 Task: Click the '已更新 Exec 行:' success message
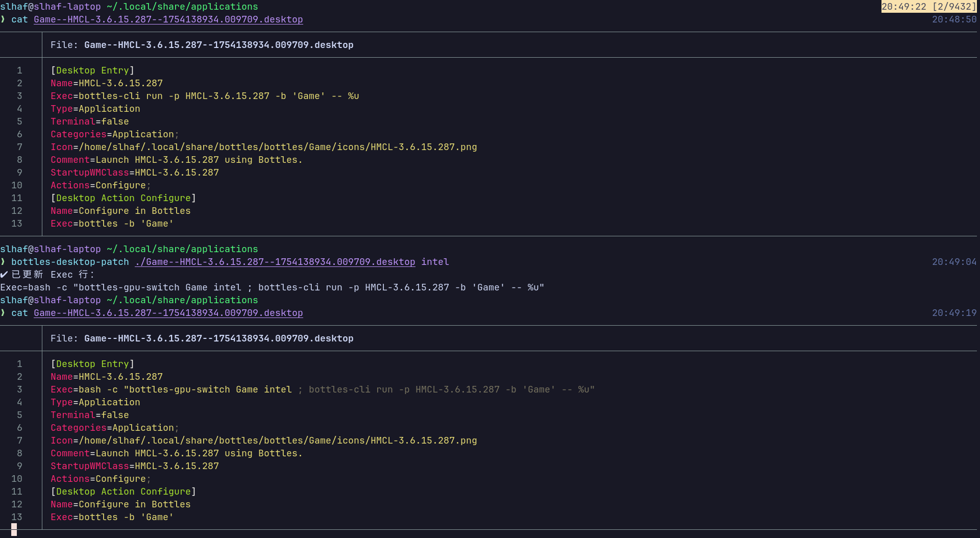[47, 275]
